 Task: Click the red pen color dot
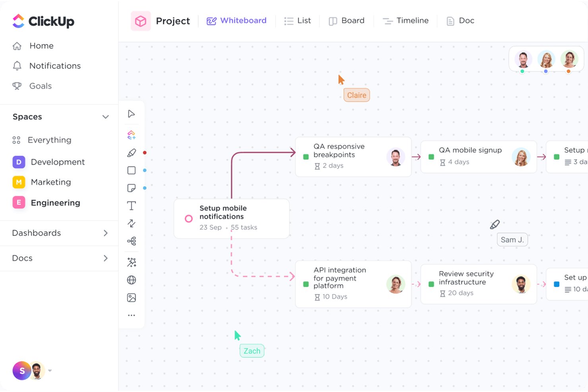tap(145, 153)
